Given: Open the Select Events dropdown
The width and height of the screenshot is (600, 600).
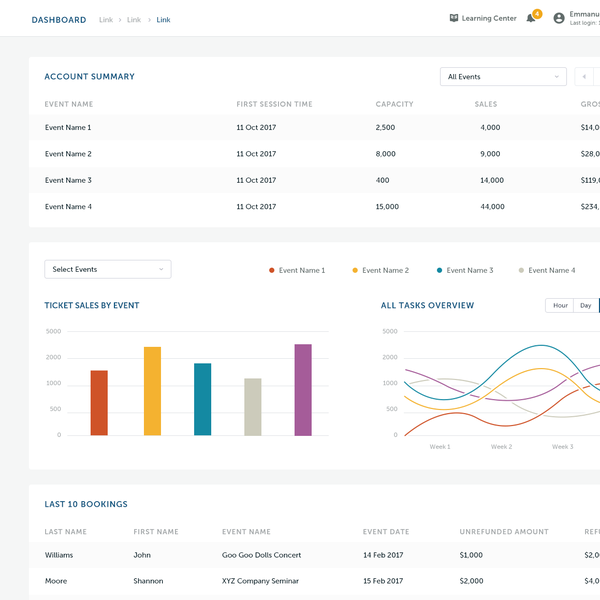Looking at the screenshot, I should tap(108, 269).
